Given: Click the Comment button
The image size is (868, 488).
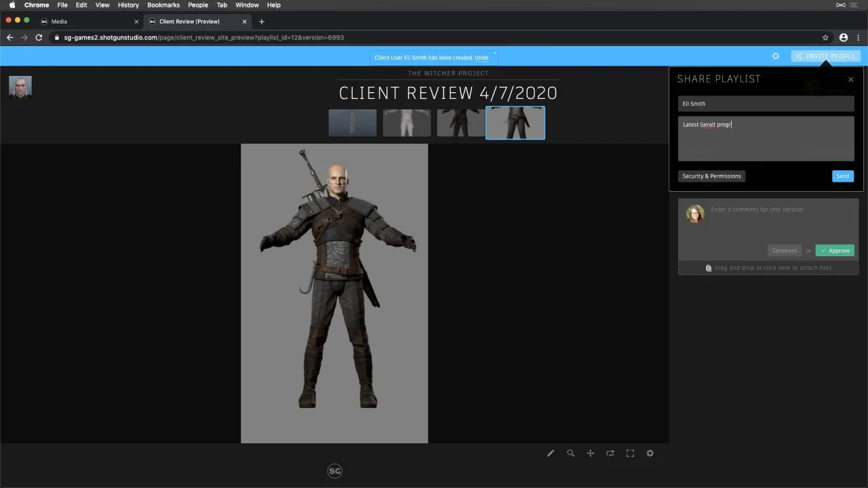Looking at the screenshot, I should point(785,251).
